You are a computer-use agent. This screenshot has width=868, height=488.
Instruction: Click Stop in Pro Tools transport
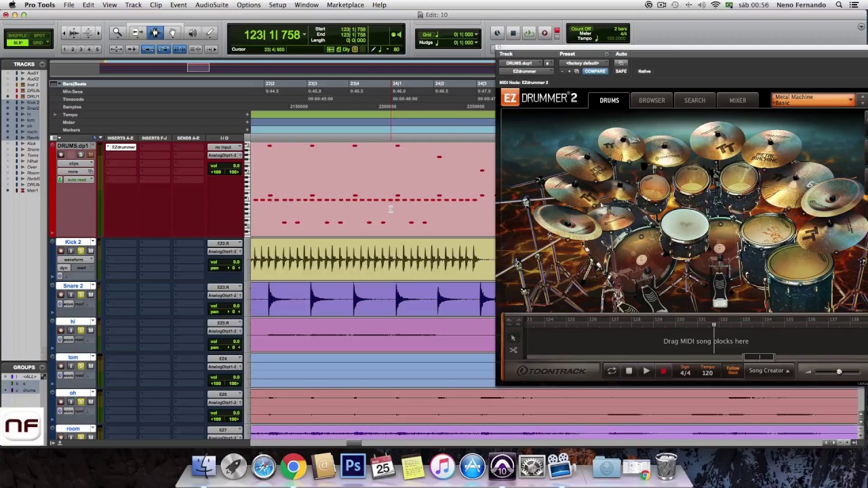pyautogui.click(x=513, y=33)
